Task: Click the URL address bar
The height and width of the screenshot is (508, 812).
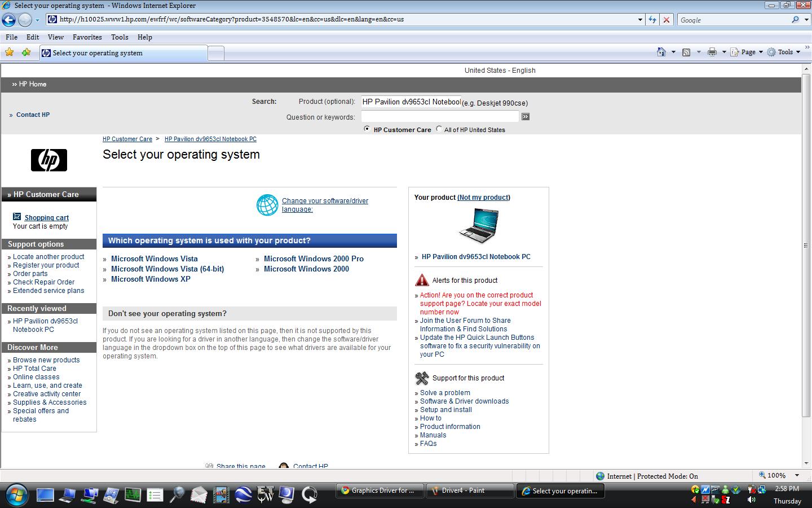Action: [344, 20]
